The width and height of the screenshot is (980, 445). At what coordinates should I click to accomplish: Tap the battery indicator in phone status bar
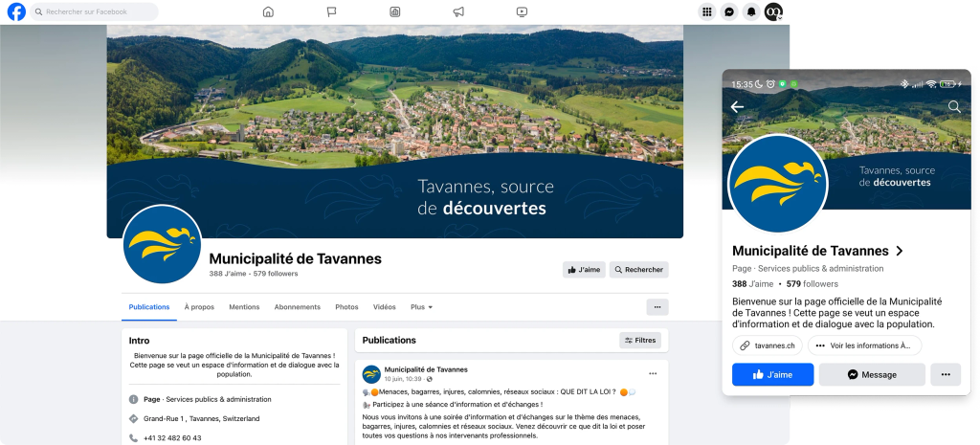[947, 84]
